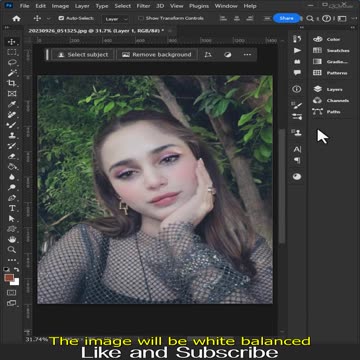Select the Shape tool

pyautogui.click(x=12, y=229)
